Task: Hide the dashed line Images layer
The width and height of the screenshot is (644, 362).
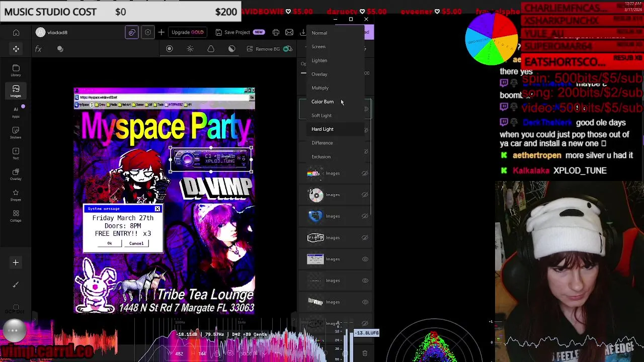Action: tap(365, 281)
